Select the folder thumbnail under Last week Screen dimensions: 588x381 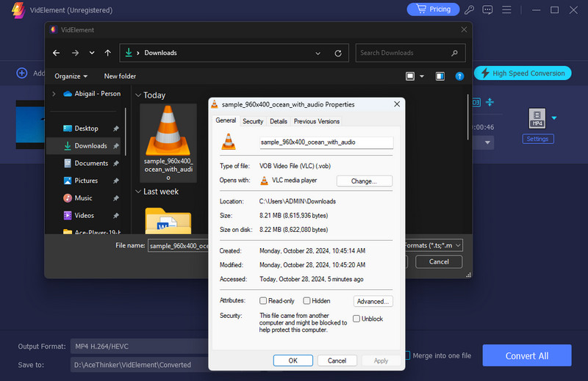tap(168, 220)
